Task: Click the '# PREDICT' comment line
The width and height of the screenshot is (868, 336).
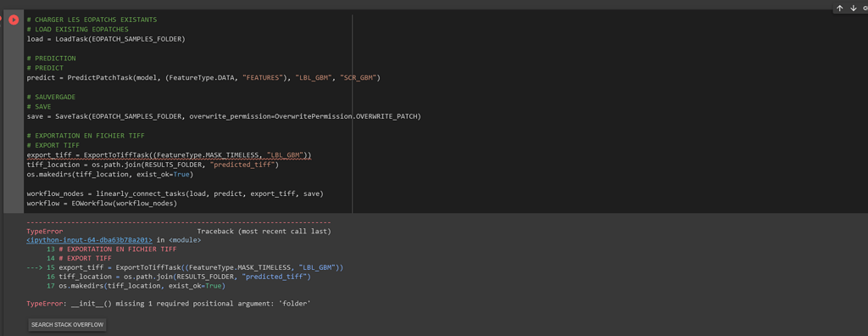Action: [x=45, y=68]
